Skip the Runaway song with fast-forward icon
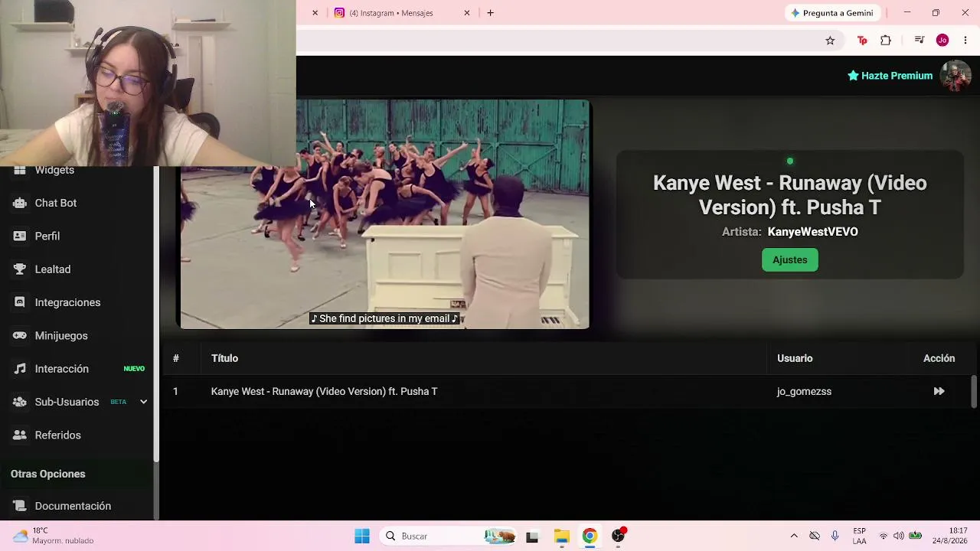 click(x=939, y=391)
